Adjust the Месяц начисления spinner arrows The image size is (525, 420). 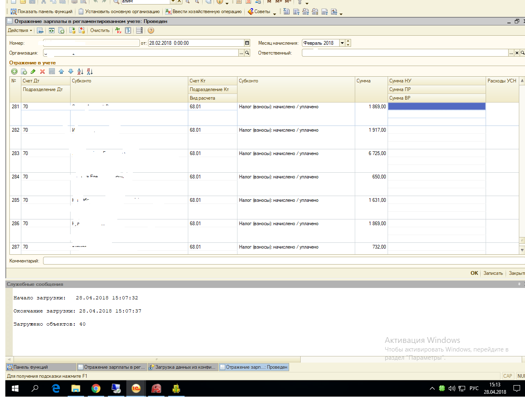point(348,43)
